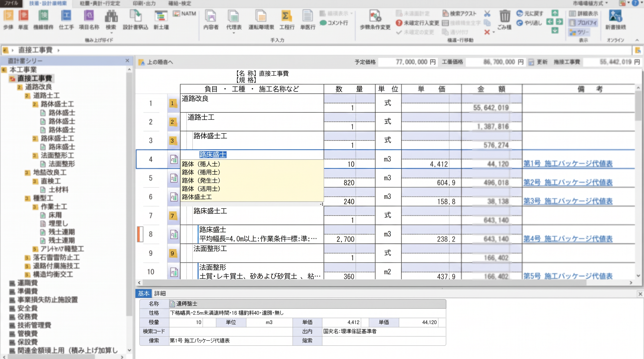Open link 第4号 施工パッケージ代価表
The height and width of the screenshot is (359, 644).
(568, 239)
